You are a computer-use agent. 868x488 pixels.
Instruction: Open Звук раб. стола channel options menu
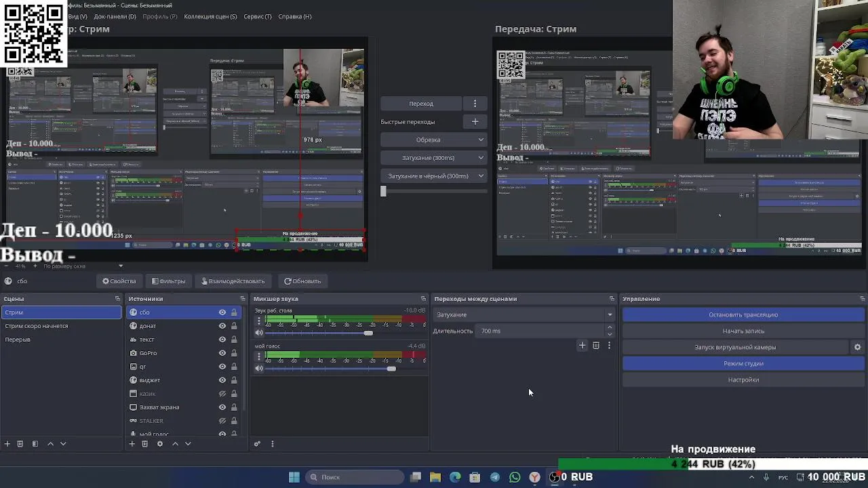pos(258,321)
